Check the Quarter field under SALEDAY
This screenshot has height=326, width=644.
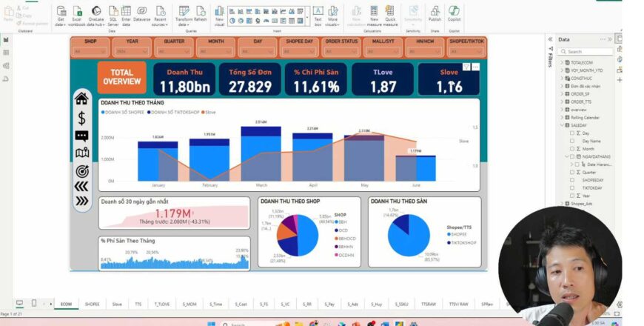[572, 172]
